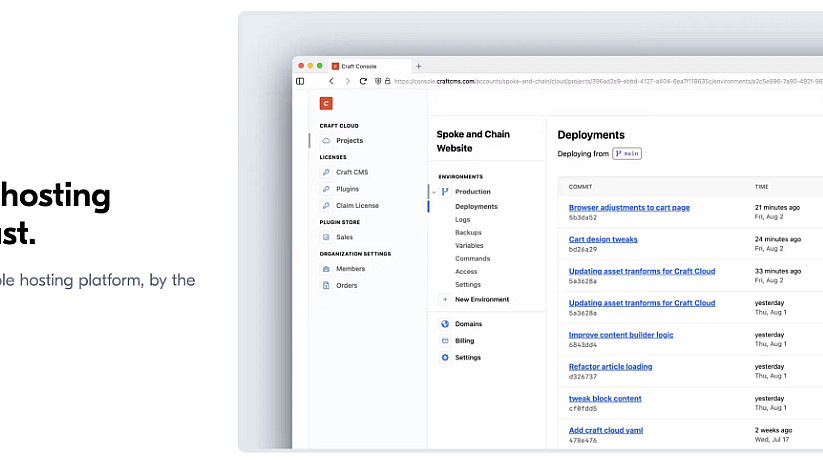The image size is (823, 463).
Task: Open Cart design tweaks commit
Action: 603,239
